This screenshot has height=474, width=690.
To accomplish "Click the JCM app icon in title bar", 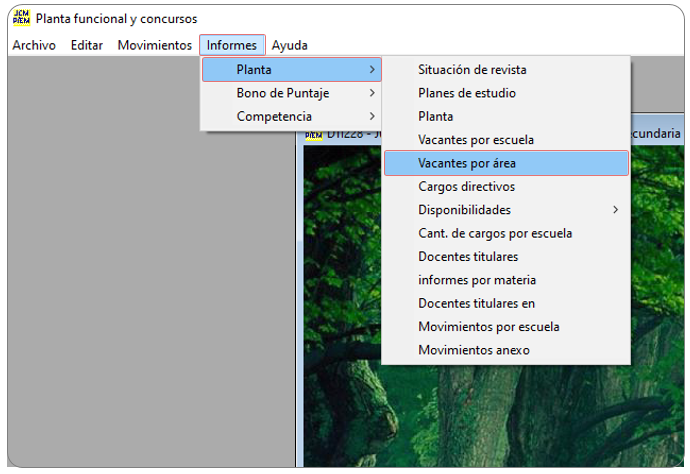I will point(21,18).
